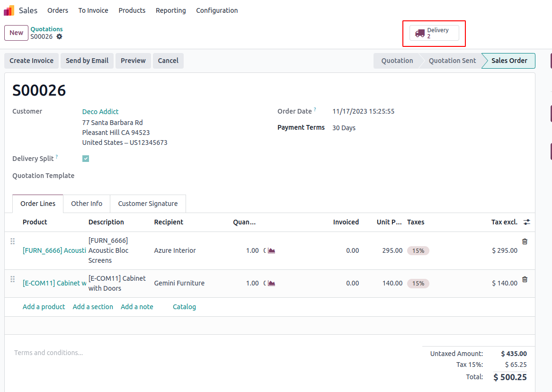Open the Delivery truck smart button
Viewport: 552px width, 392px height.
434,33
